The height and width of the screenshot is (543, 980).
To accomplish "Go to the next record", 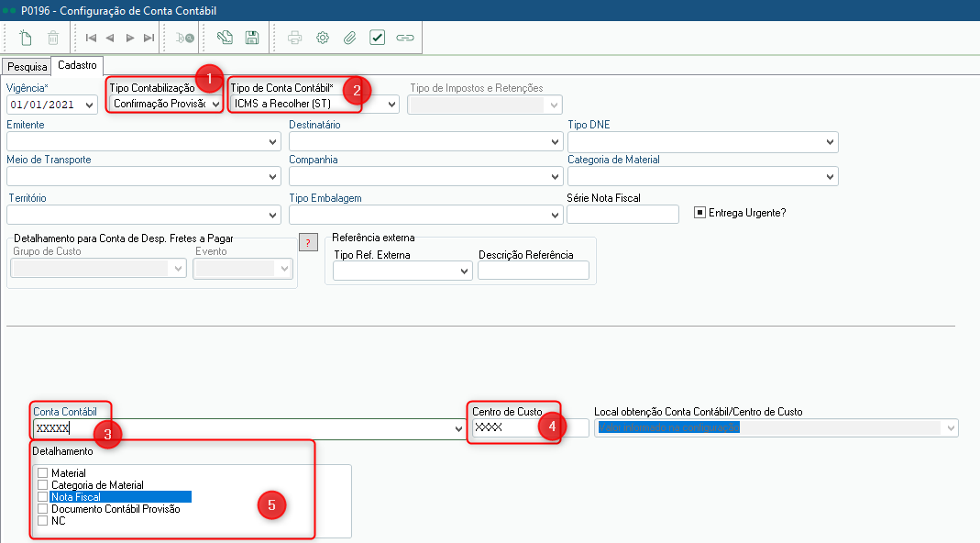I will click(130, 38).
